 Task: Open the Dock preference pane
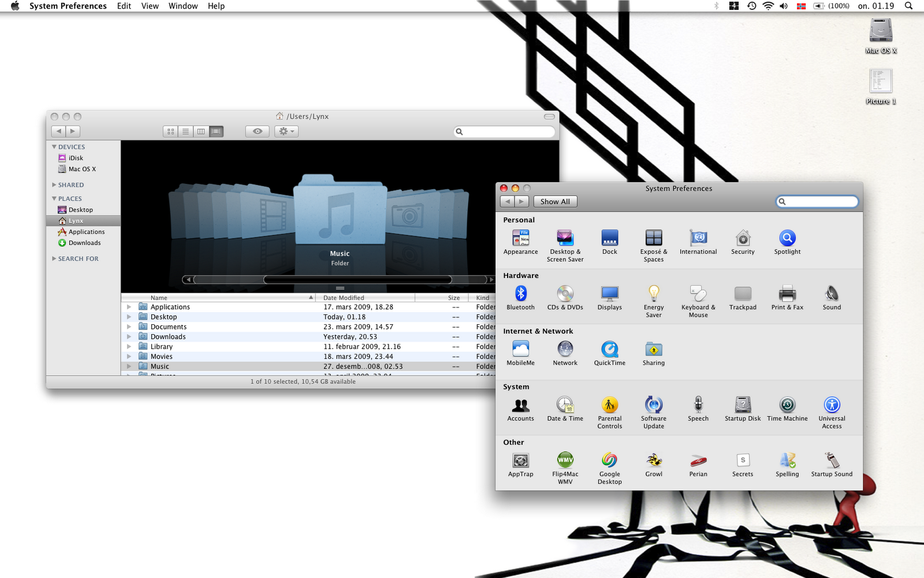(x=609, y=242)
